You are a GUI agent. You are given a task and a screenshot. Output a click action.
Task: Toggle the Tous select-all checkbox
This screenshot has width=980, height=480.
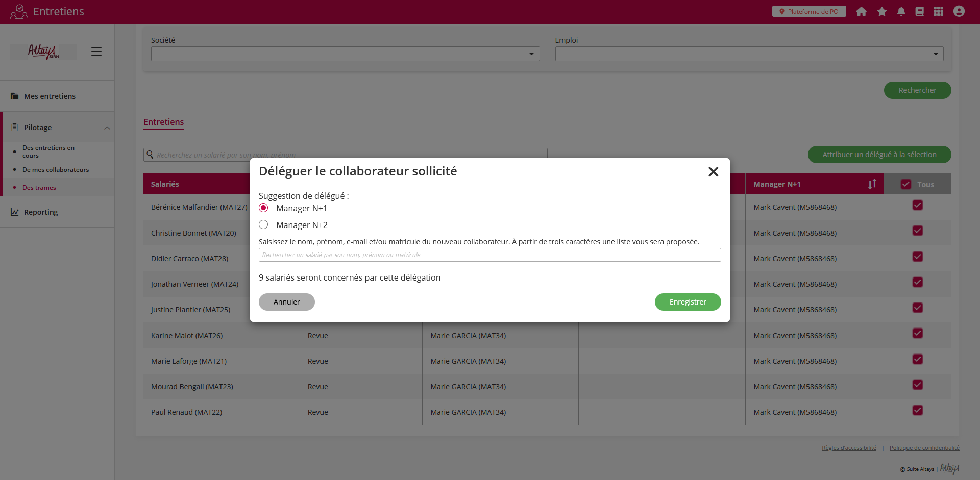[906, 185]
